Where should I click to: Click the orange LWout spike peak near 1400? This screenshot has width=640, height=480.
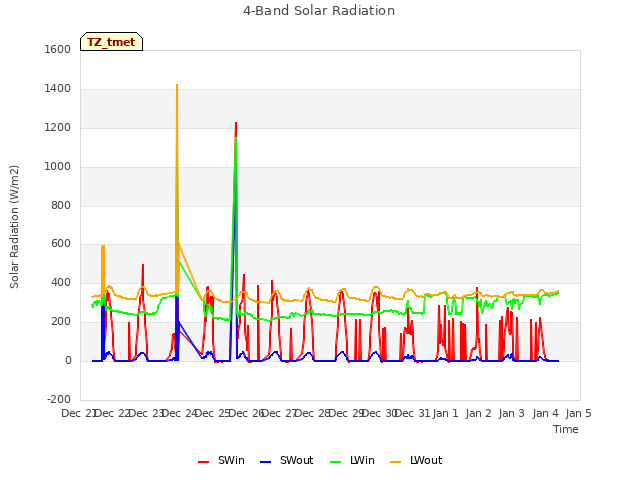click(177, 85)
